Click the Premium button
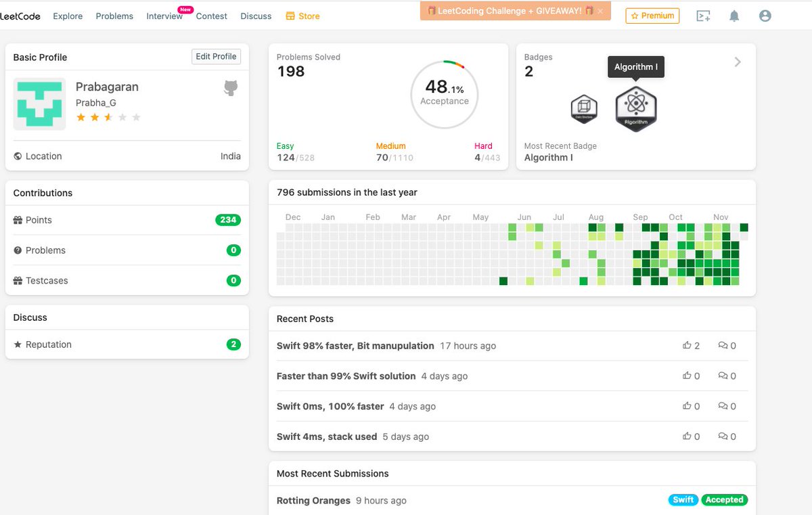The height and width of the screenshot is (515, 812). [x=652, y=16]
